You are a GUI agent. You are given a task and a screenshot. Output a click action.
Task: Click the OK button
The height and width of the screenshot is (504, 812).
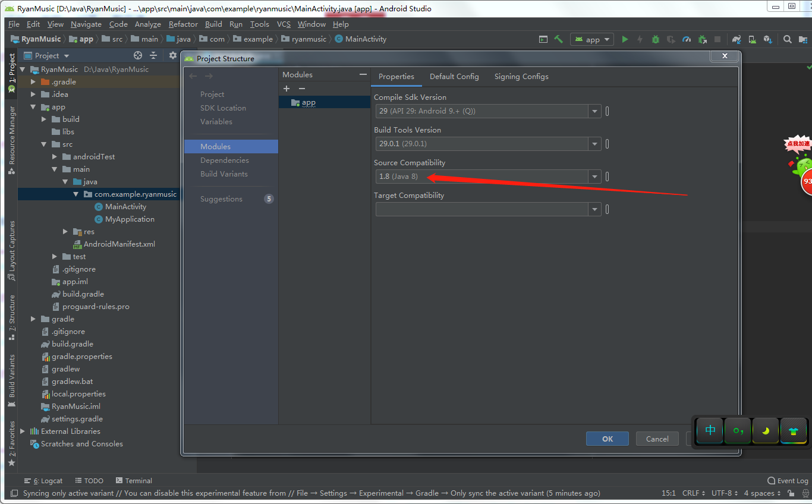coord(608,439)
